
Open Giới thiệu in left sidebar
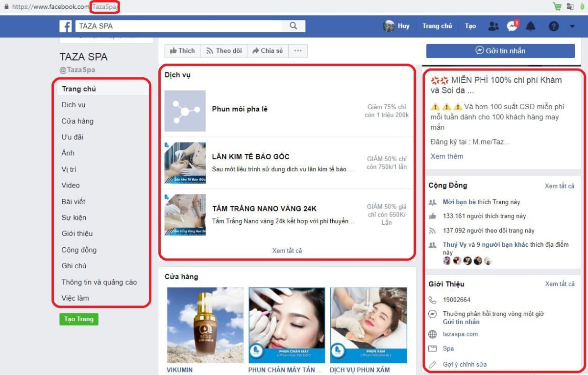tap(77, 234)
